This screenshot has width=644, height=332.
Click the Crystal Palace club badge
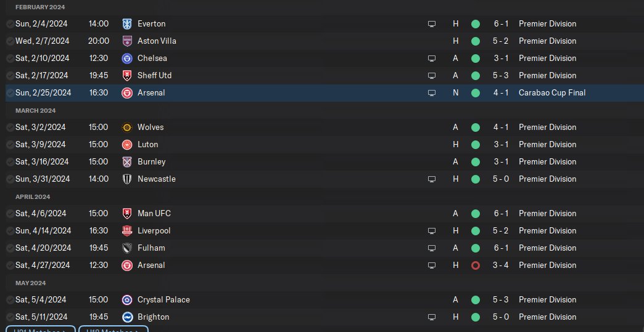click(x=128, y=300)
